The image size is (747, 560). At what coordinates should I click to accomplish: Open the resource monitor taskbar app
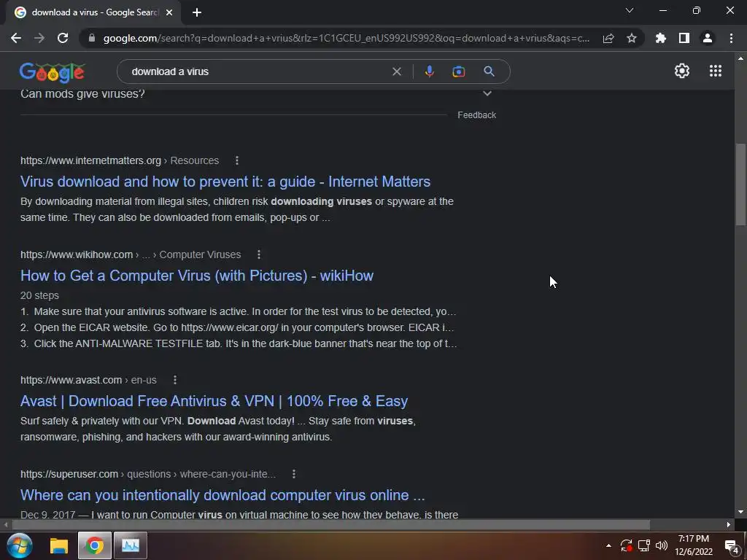click(130, 545)
